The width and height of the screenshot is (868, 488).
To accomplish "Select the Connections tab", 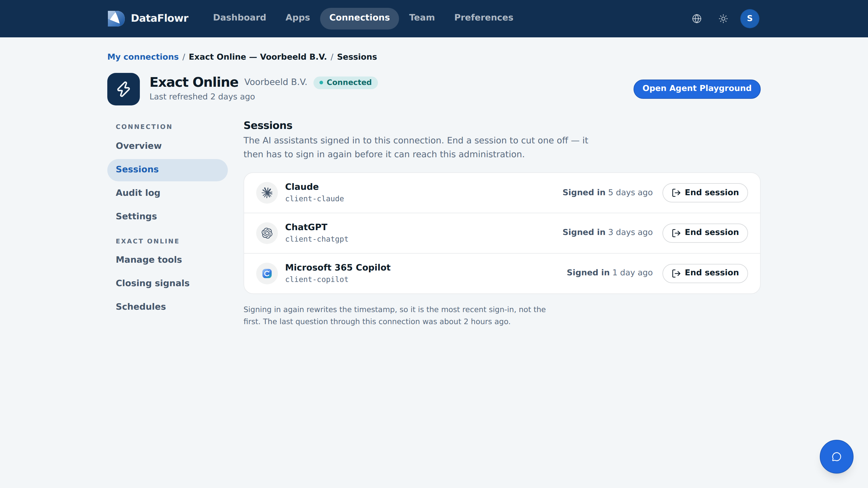I will (x=359, y=18).
